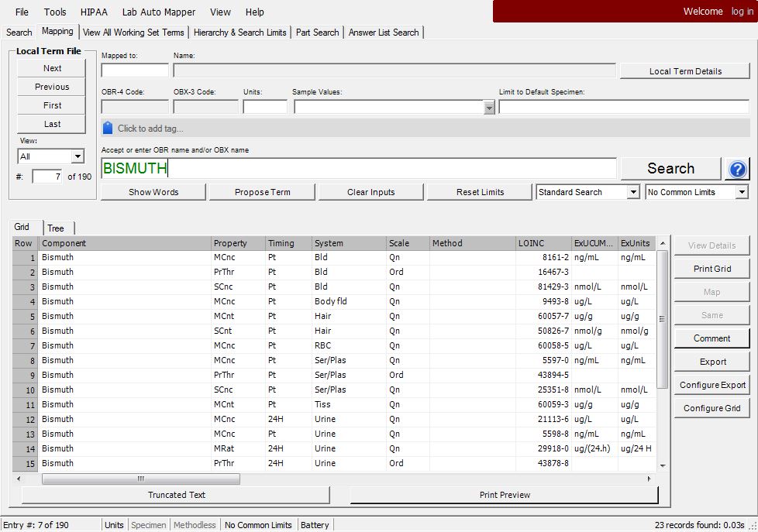
Task: Switch to the Search tab
Action: (19, 33)
